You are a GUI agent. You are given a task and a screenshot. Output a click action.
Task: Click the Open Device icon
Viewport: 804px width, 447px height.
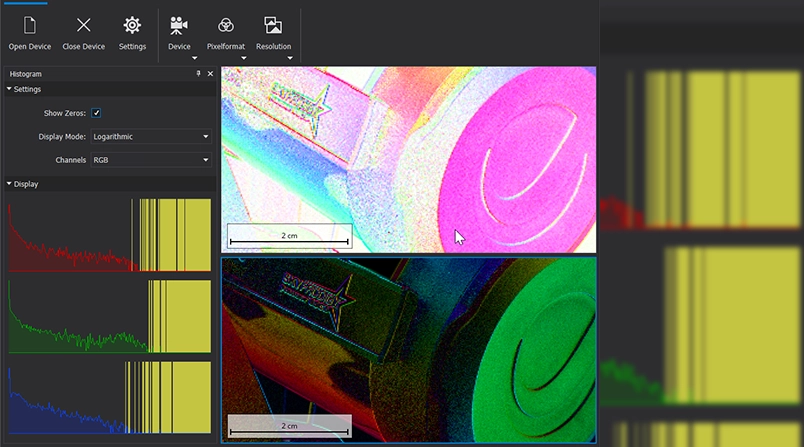30,25
